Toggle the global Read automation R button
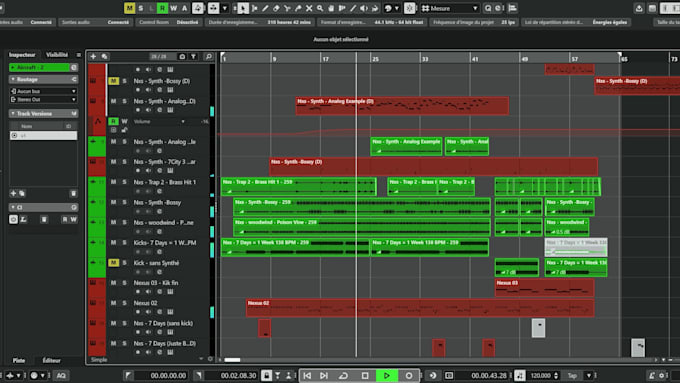680x383 pixels. point(162,8)
